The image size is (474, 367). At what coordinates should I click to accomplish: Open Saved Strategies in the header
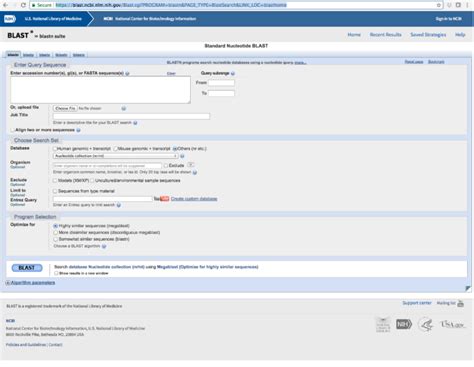tap(428, 35)
